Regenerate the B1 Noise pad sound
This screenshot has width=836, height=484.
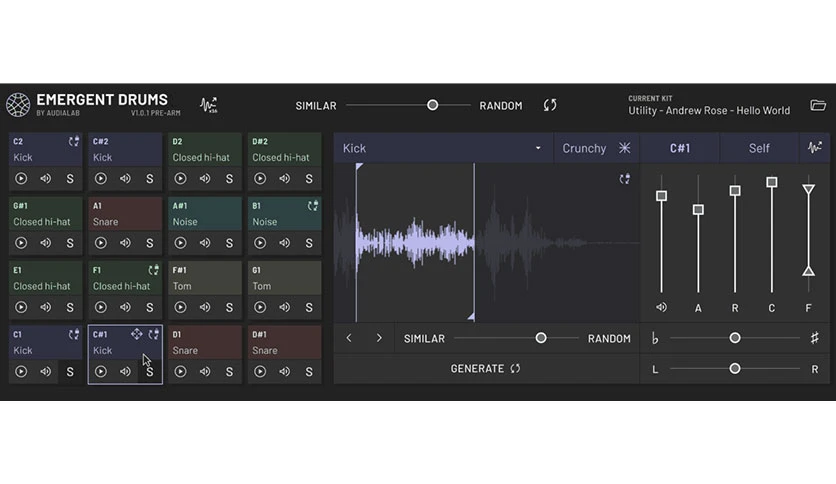tap(313, 206)
